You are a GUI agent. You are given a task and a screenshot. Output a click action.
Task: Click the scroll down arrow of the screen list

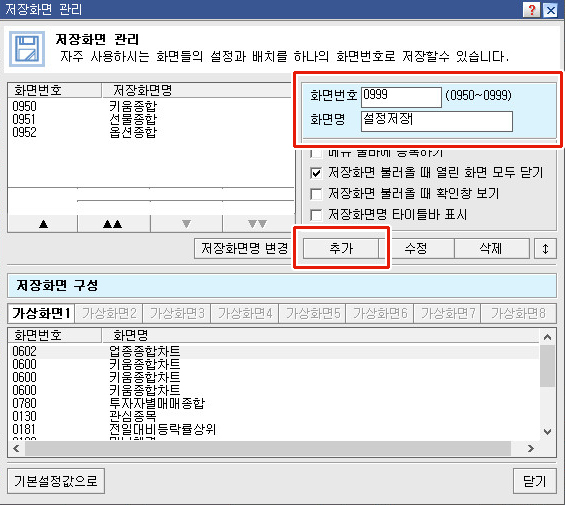[547, 431]
